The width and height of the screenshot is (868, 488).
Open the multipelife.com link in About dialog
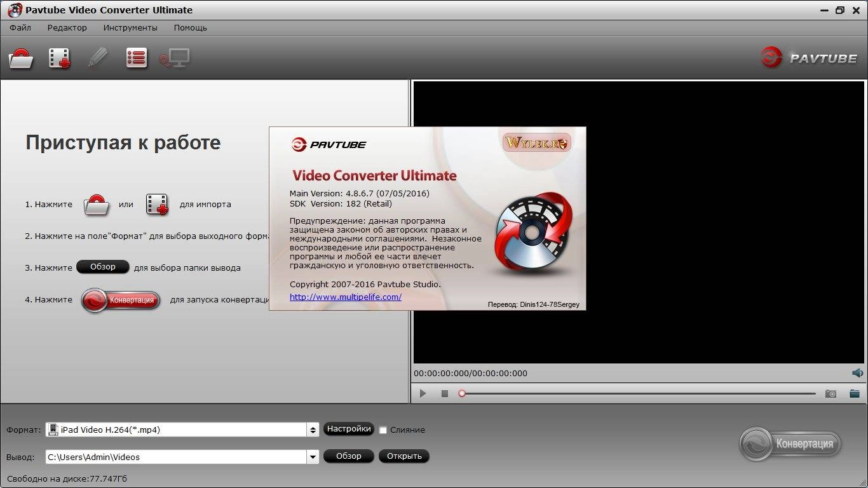tap(346, 297)
